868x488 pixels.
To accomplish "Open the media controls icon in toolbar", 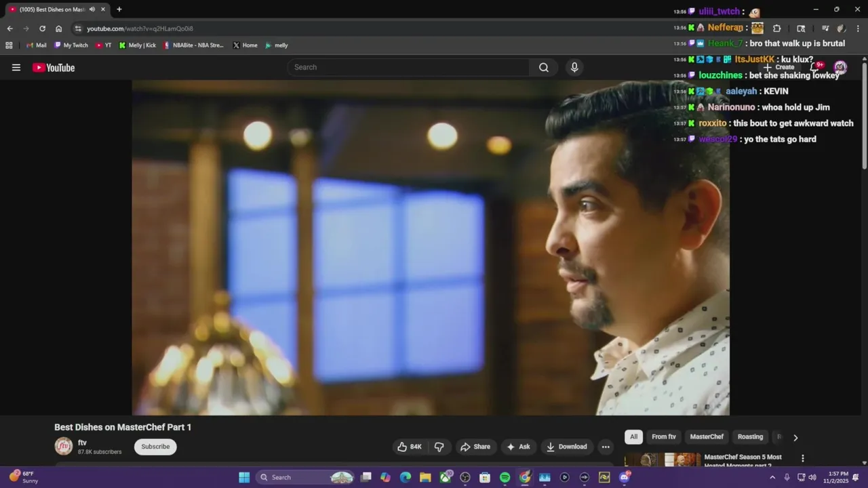I will [x=825, y=28].
